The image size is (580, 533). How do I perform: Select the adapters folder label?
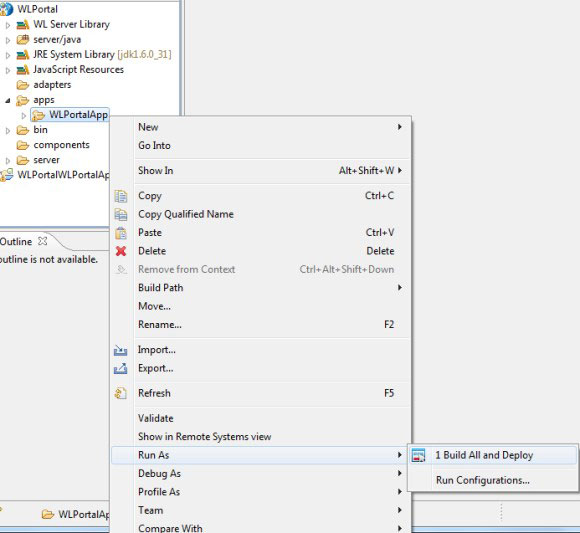coord(52,85)
